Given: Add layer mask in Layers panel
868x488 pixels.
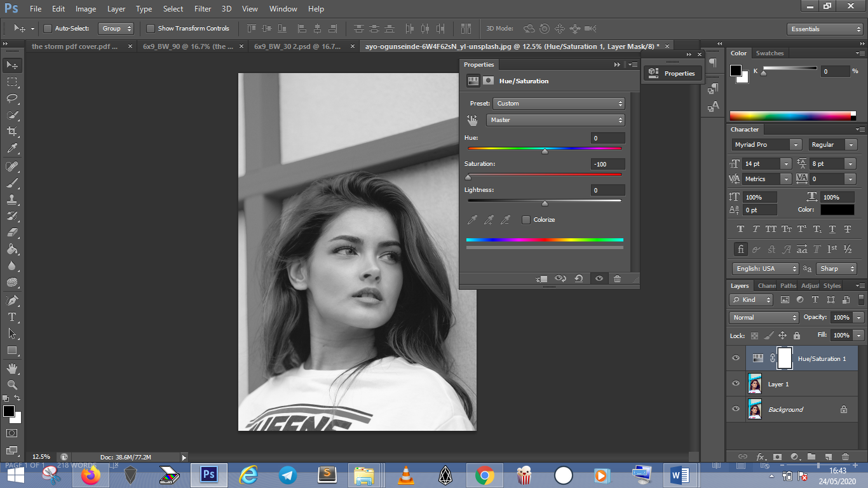Looking at the screenshot, I should tap(777, 456).
